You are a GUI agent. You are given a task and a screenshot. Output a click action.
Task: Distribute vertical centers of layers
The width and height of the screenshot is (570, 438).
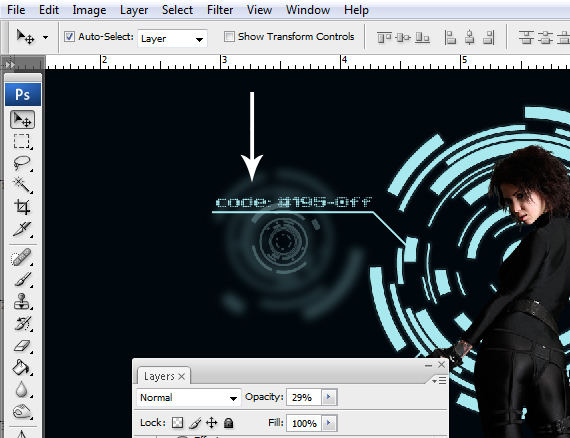coord(545,37)
